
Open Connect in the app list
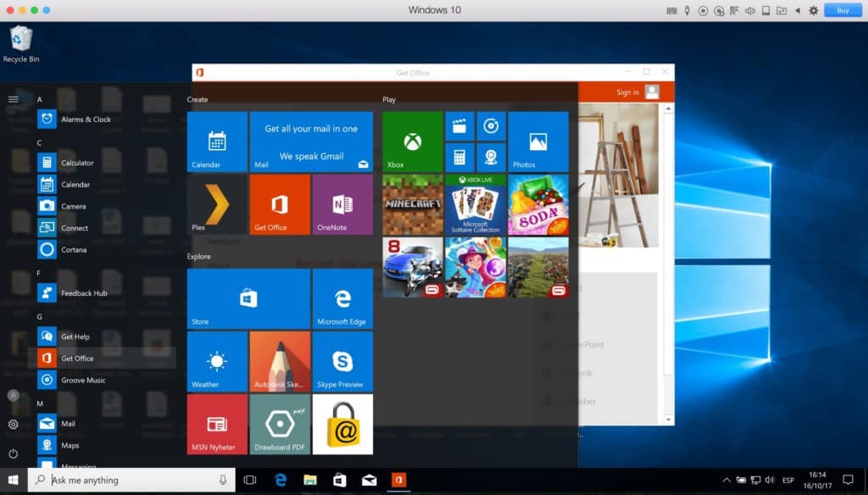pyautogui.click(x=102, y=227)
